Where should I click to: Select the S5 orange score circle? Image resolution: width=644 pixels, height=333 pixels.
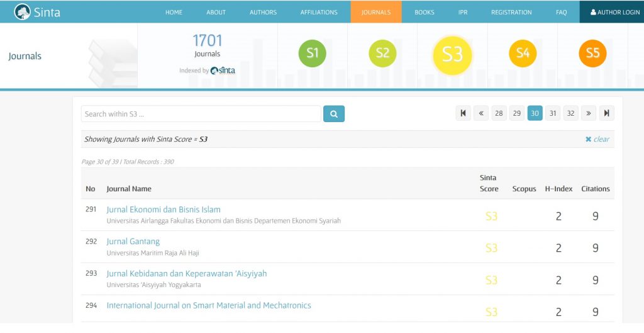point(592,54)
